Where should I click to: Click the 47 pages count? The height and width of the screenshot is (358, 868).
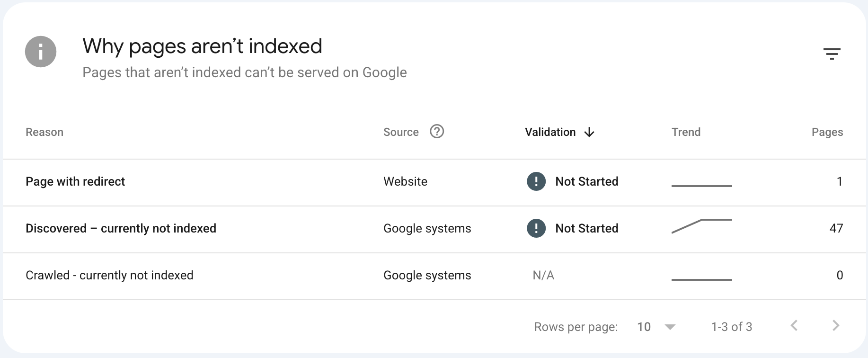point(836,228)
